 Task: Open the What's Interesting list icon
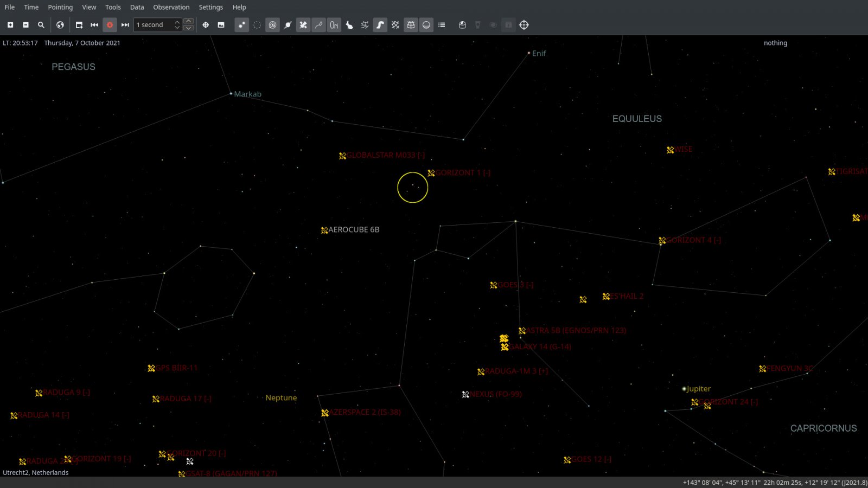(442, 25)
